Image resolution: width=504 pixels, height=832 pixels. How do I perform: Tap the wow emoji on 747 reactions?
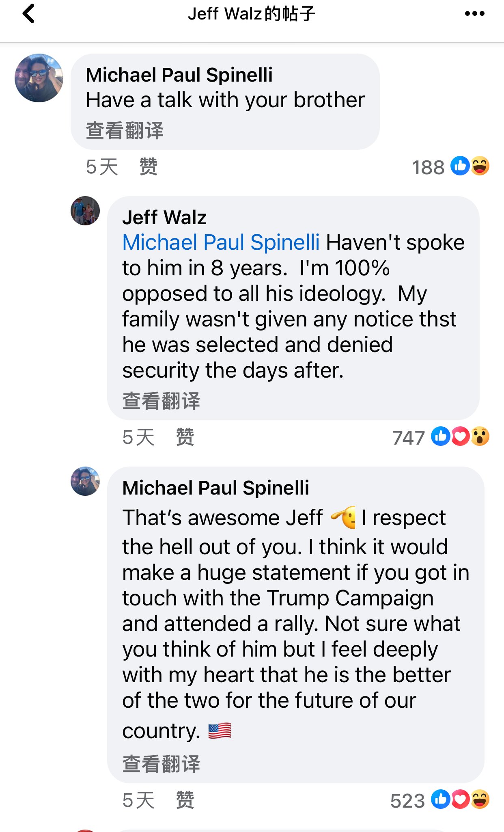coord(480,437)
